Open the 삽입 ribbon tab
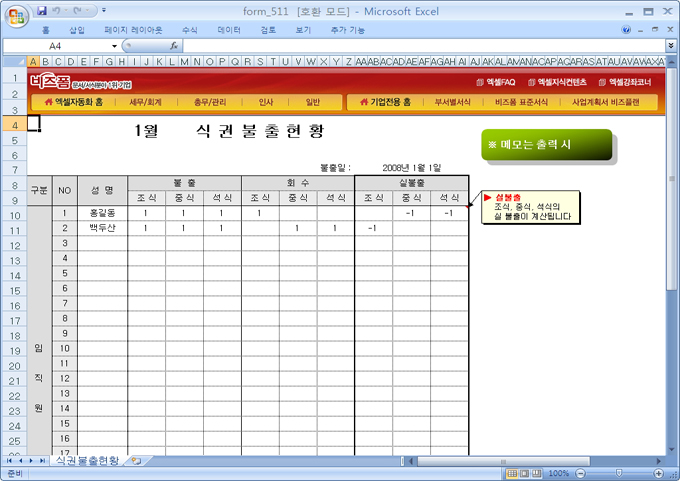This screenshot has height=481, width=680. click(77, 30)
